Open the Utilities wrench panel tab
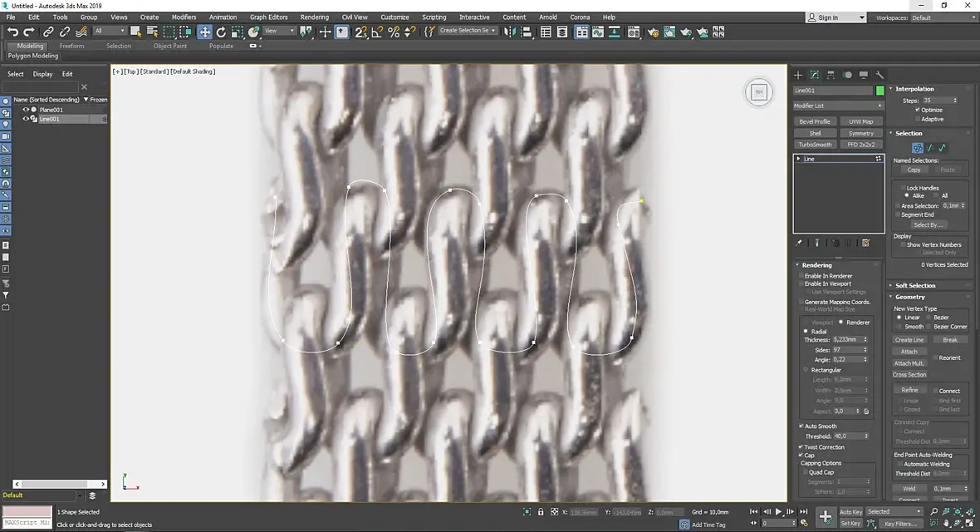 pyautogui.click(x=880, y=75)
